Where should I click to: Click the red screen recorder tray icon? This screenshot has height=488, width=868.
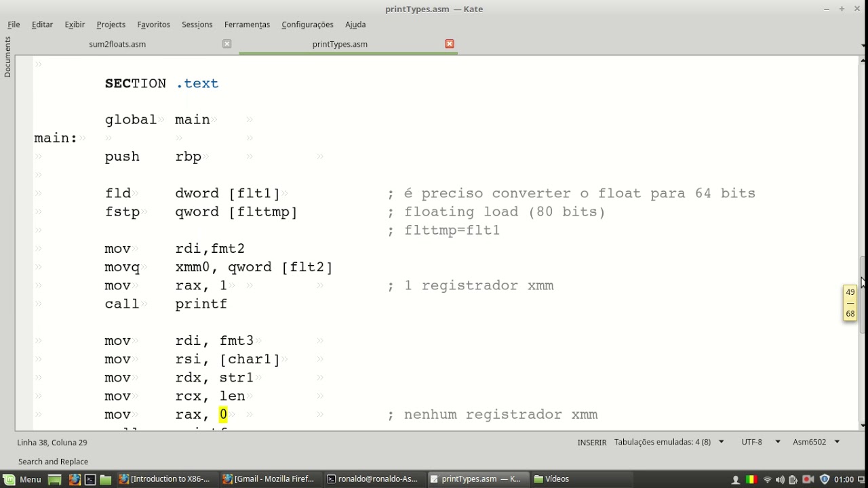(808, 480)
